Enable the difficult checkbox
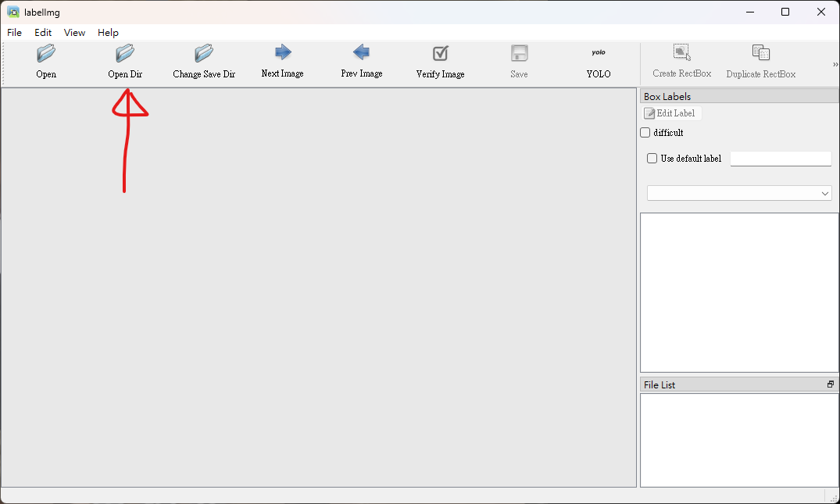The height and width of the screenshot is (504, 840). 645,133
